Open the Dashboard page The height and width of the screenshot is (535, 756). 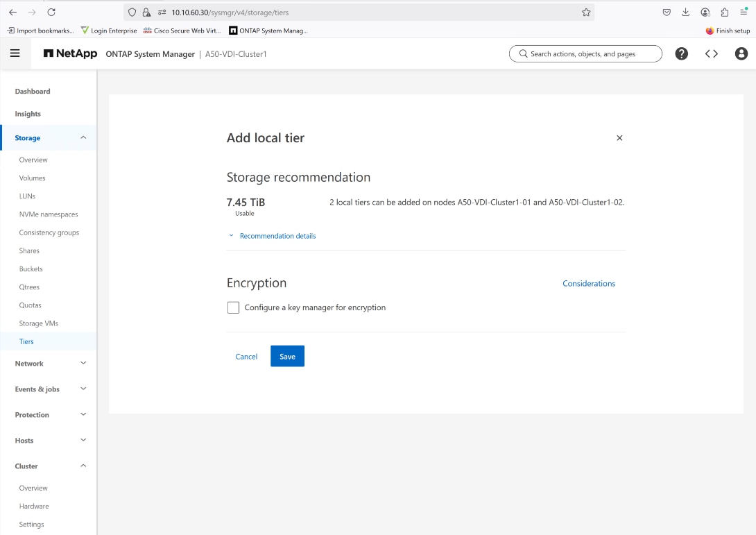click(x=33, y=91)
